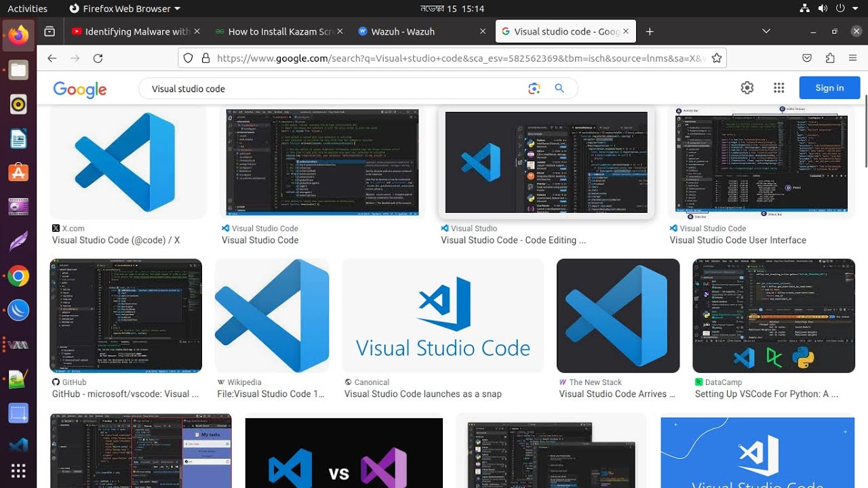The height and width of the screenshot is (488, 868).
Task: Open the VS Code vs Visual Studio thumbnail
Action: click(x=344, y=453)
